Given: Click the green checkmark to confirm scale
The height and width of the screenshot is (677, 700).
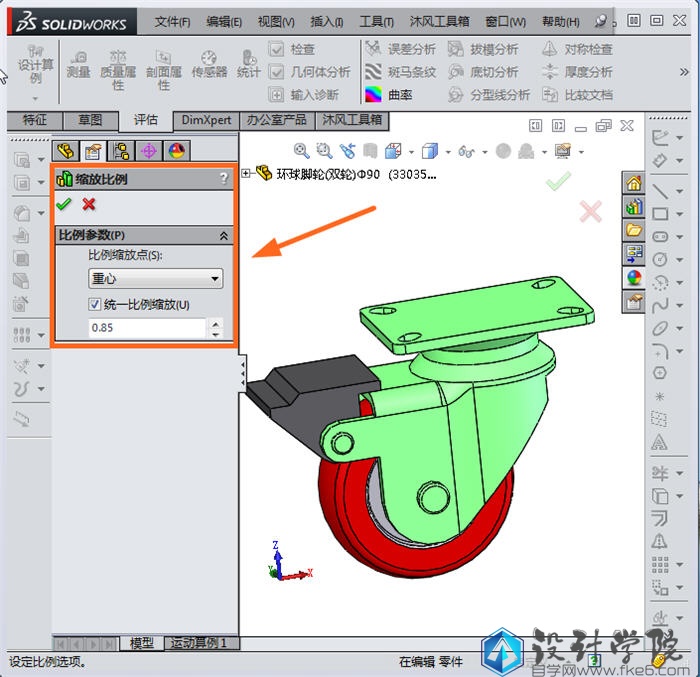Looking at the screenshot, I should click(65, 204).
